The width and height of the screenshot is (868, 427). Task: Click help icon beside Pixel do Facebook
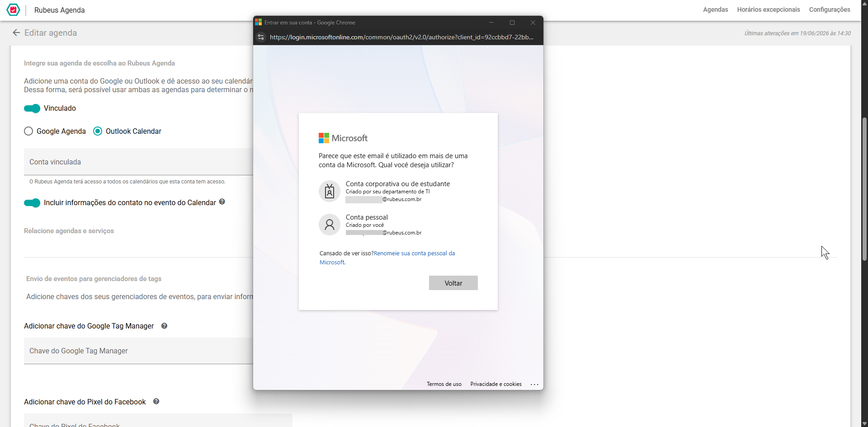[156, 401]
